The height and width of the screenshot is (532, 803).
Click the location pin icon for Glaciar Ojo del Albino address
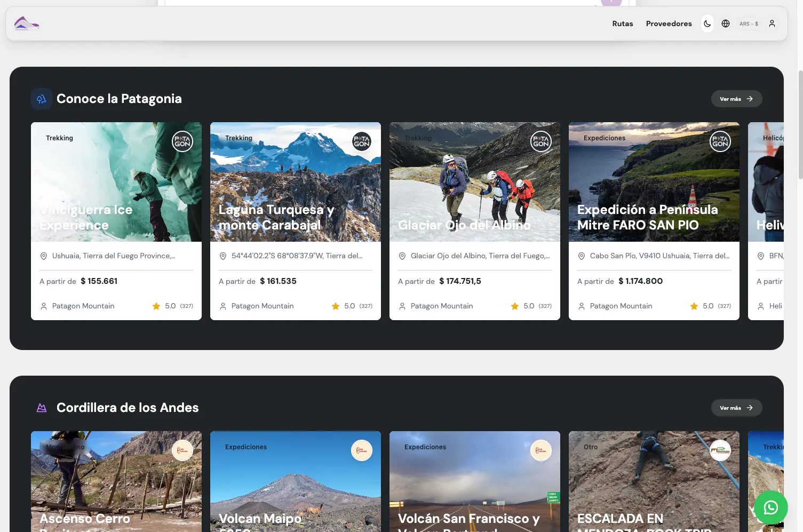pyautogui.click(x=402, y=256)
